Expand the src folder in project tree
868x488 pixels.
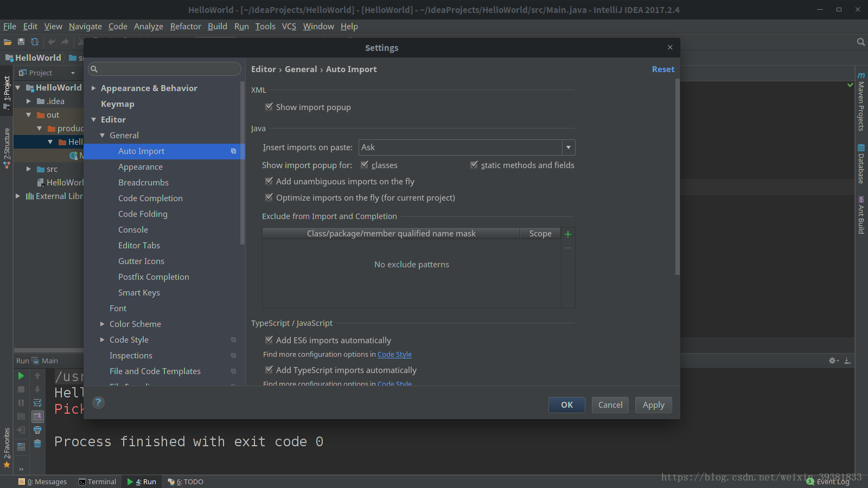29,169
